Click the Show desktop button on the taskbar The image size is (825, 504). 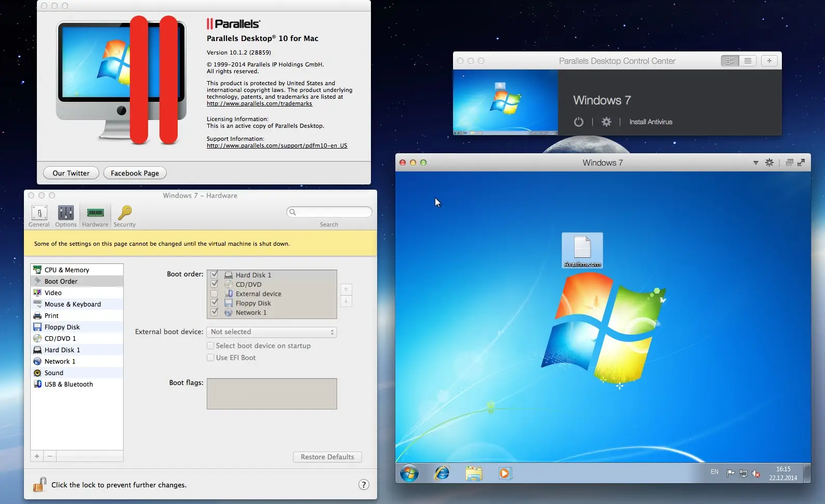(x=807, y=473)
